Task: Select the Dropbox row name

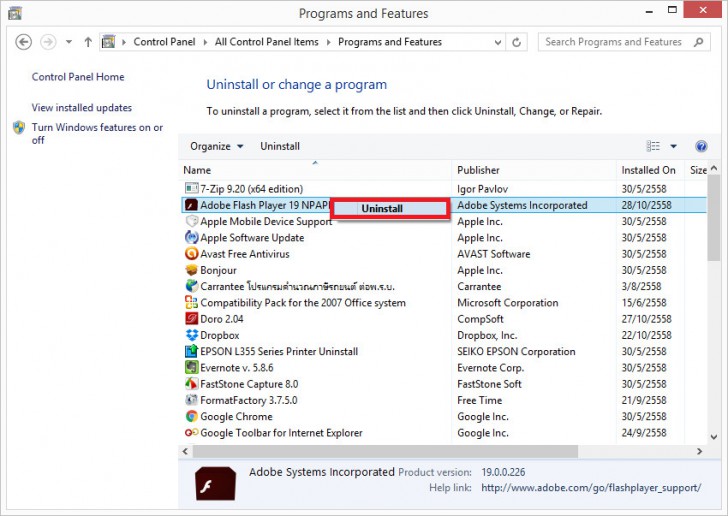Action: (220, 335)
